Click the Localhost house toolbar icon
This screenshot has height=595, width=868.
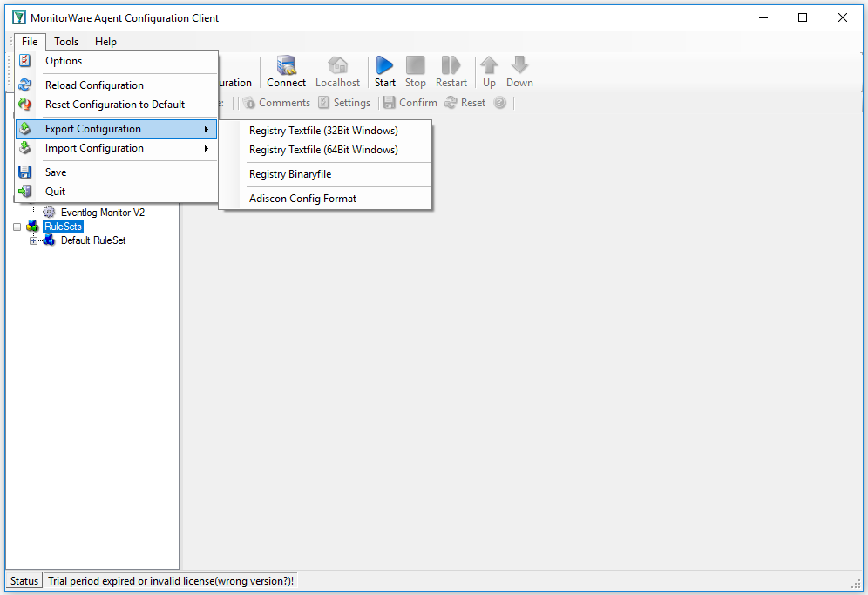pos(337,65)
